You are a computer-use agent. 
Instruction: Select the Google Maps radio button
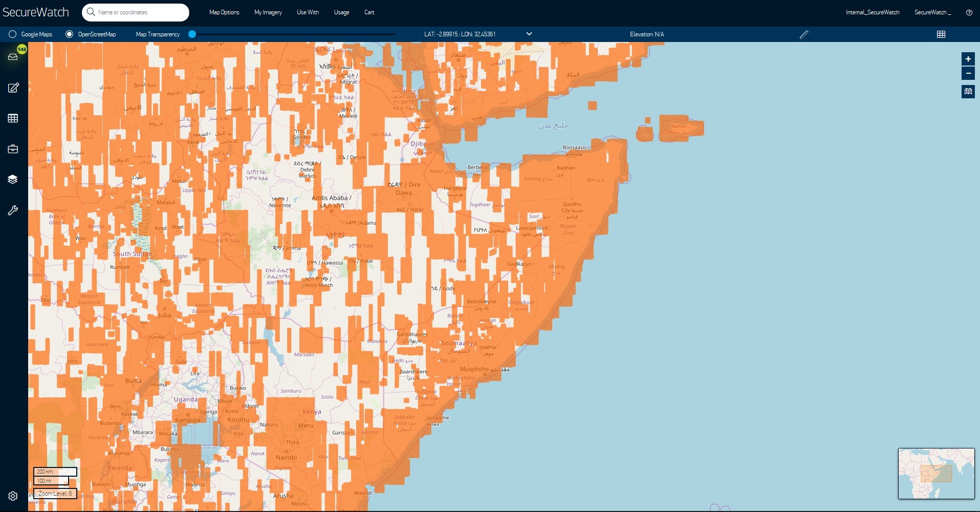(13, 34)
